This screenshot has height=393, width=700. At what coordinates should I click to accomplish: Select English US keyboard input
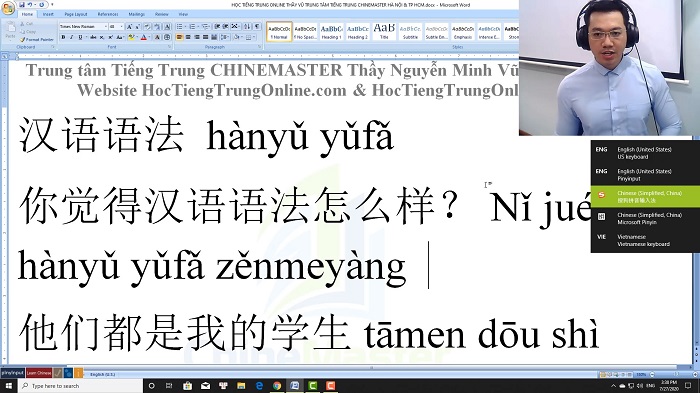[x=645, y=153]
